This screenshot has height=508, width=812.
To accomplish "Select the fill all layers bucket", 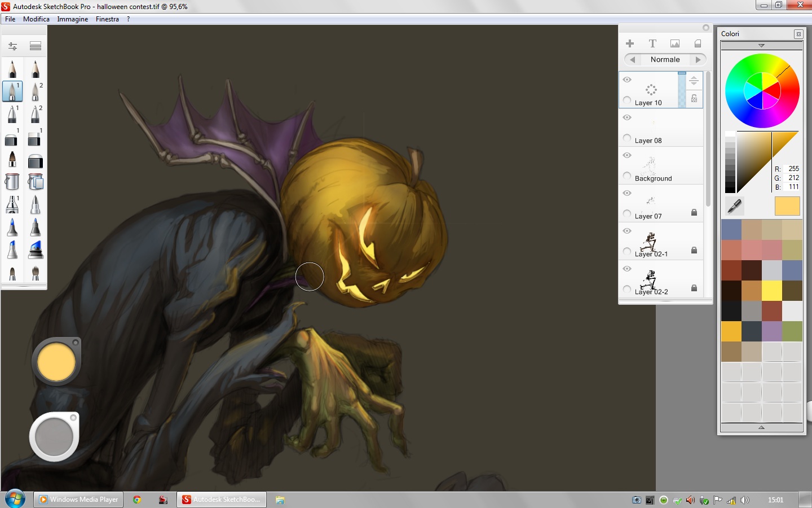I will click(x=36, y=182).
